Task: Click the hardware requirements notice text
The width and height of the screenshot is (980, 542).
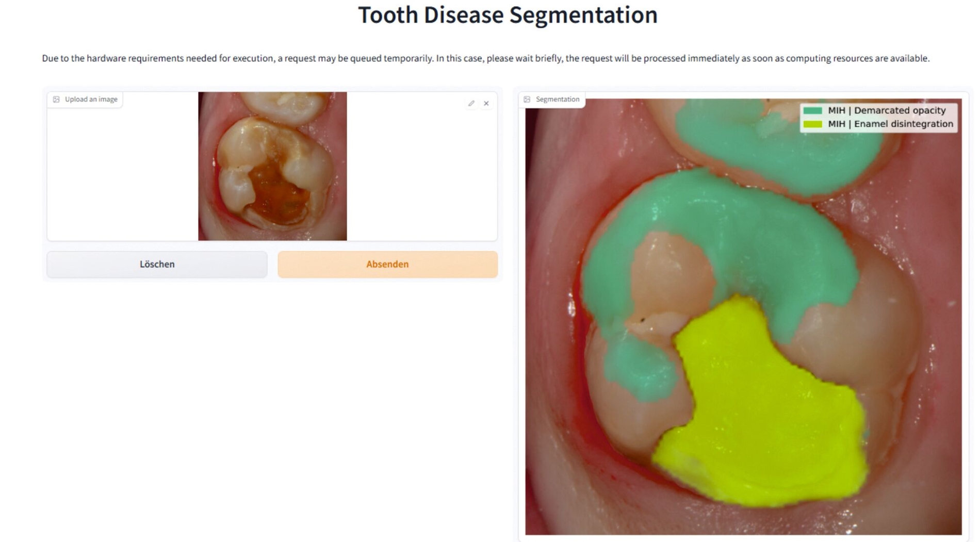Action: [x=485, y=58]
